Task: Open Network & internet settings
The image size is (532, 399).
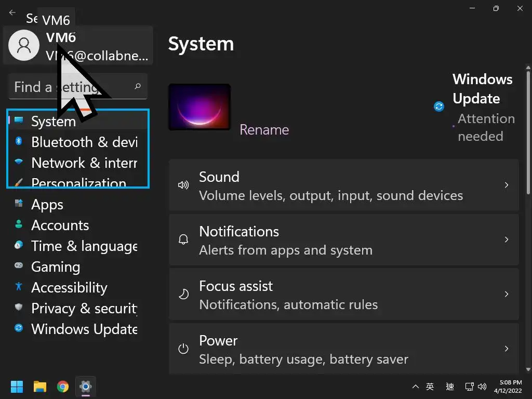Action: [78, 163]
